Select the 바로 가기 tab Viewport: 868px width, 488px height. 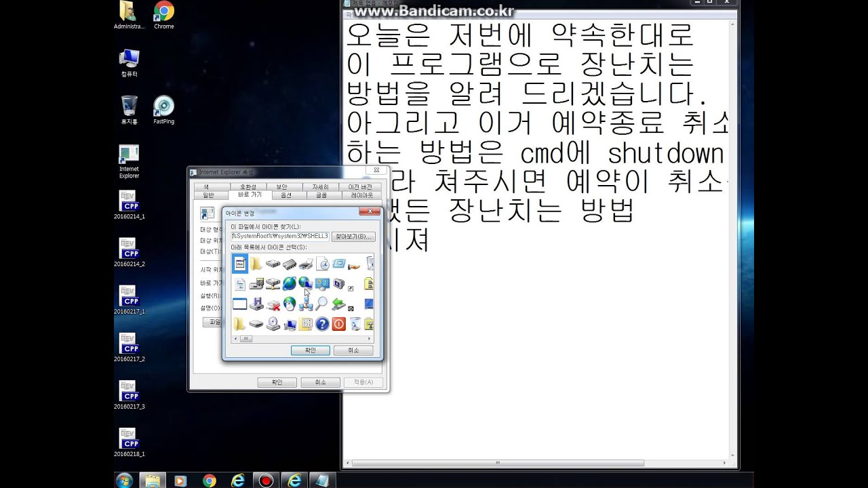click(x=250, y=195)
